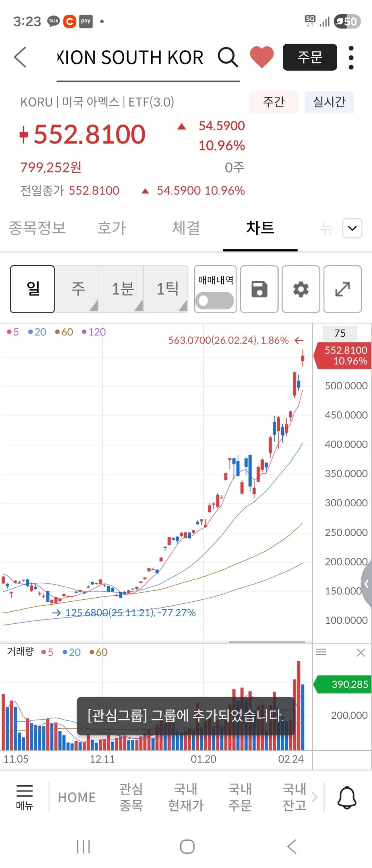The image size is (372, 868).
Task: Switch to the 종목정보 tab
Action: [x=37, y=228]
